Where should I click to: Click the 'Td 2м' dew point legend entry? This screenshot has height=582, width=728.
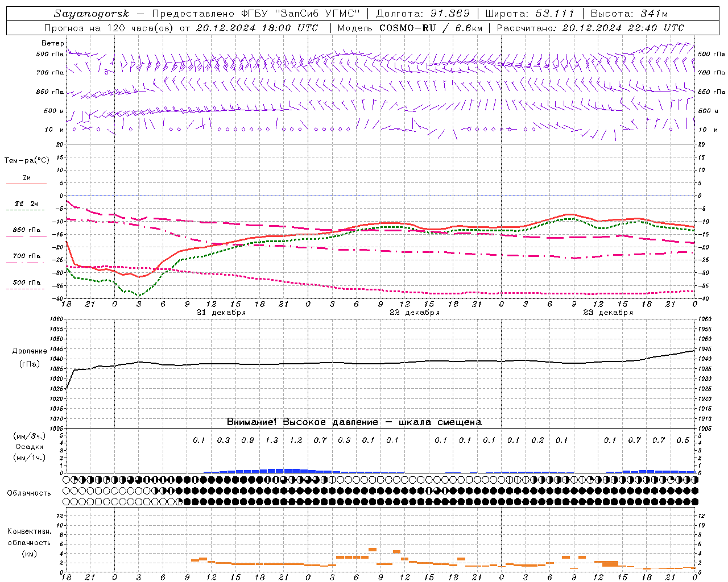point(27,203)
